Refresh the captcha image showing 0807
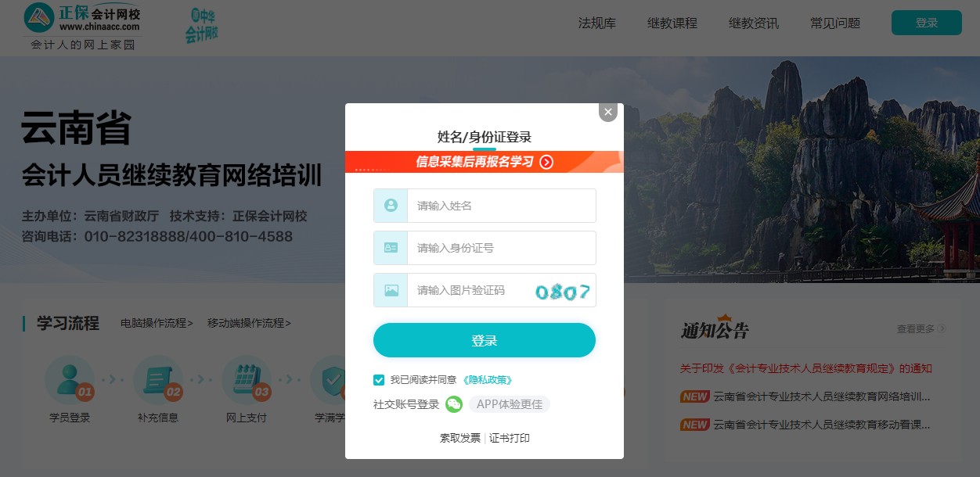The width and height of the screenshot is (980, 477). pos(565,289)
